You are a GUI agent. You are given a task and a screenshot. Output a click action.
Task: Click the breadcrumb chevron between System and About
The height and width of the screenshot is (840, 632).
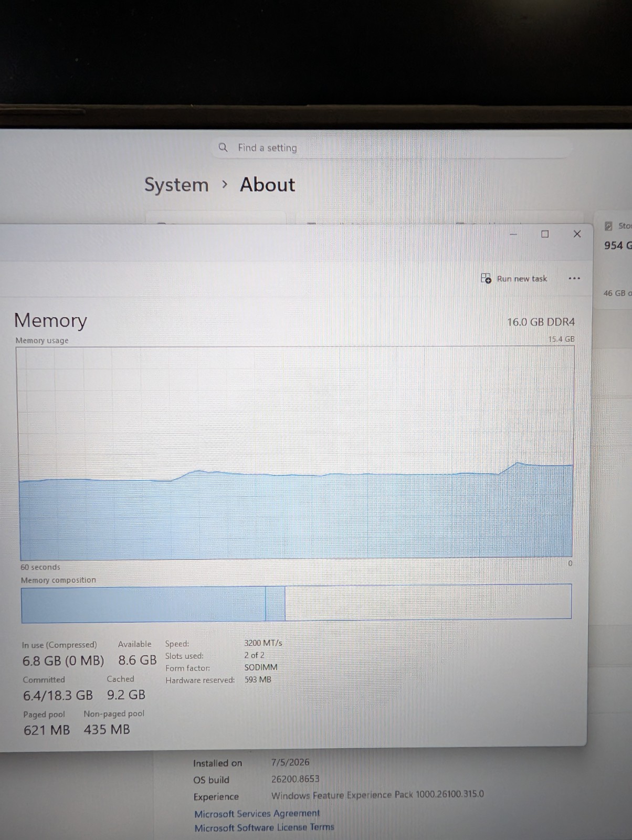click(x=225, y=184)
